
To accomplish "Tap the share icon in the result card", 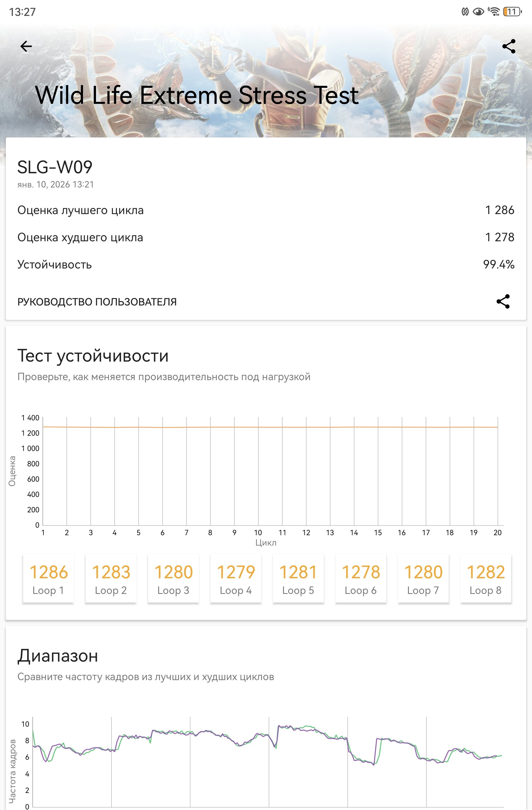I will click(x=503, y=301).
